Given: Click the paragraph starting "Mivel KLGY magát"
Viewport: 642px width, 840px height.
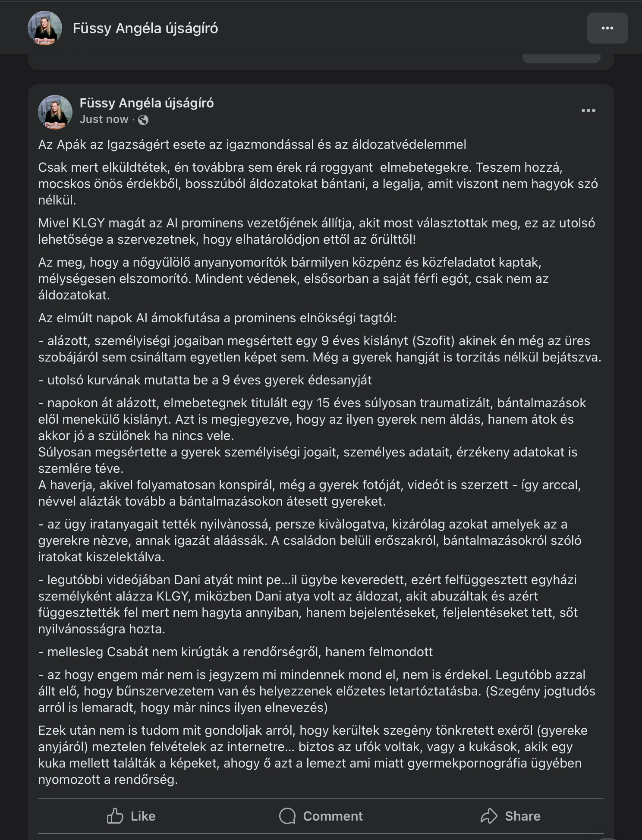Looking at the screenshot, I should pyautogui.click(x=316, y=231).
